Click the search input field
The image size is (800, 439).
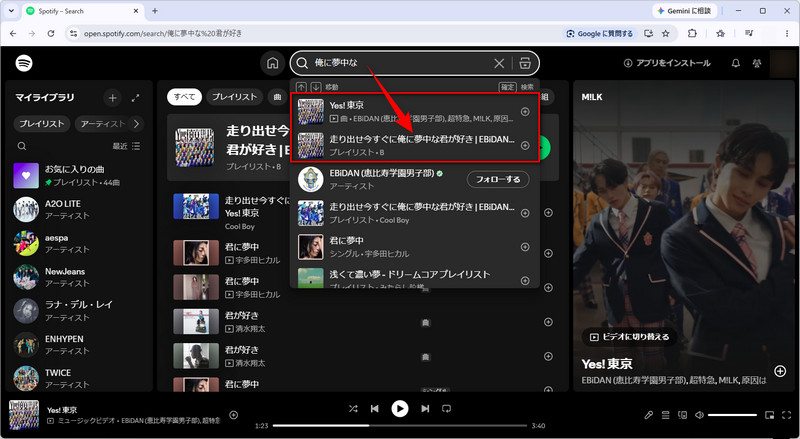[401, 63]
